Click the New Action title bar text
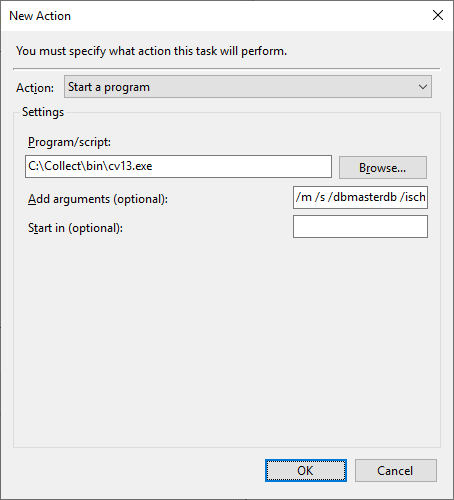The image size is (454, 500). [40, 16]
